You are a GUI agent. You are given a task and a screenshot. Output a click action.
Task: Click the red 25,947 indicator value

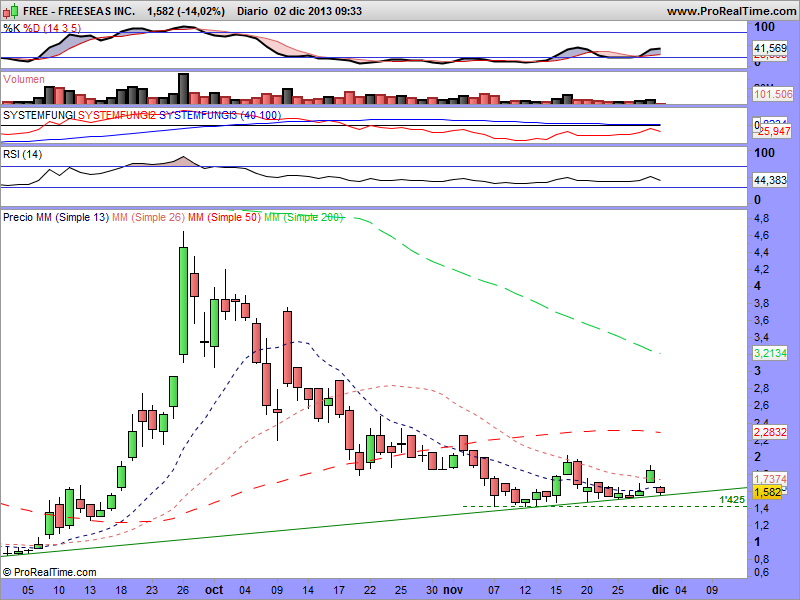[774, 131]
